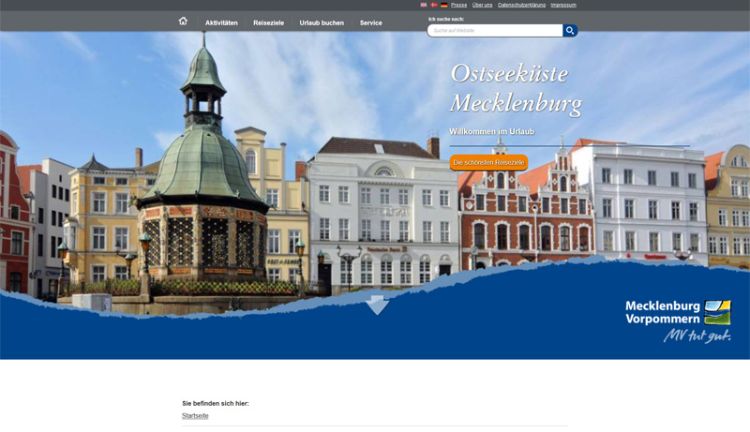Click the orange 'Die schönsten Reiseziele' button
Screen dimensions: 750x432
tap(488, 162)
